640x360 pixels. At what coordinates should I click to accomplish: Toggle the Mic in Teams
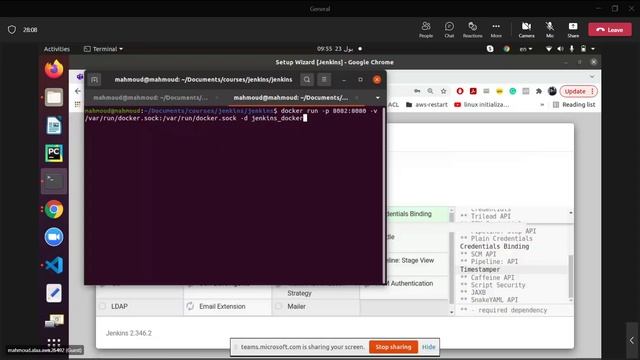click(x=550, y=30)
